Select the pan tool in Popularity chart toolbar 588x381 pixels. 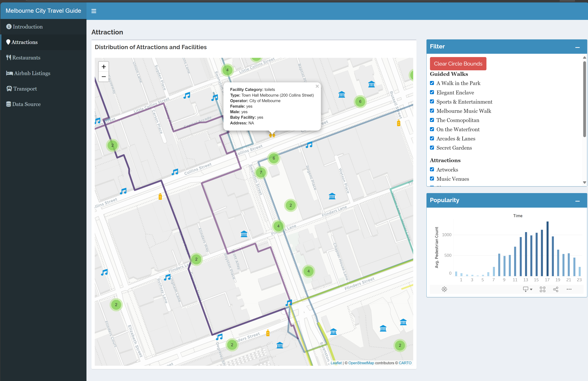click(444, 289)
